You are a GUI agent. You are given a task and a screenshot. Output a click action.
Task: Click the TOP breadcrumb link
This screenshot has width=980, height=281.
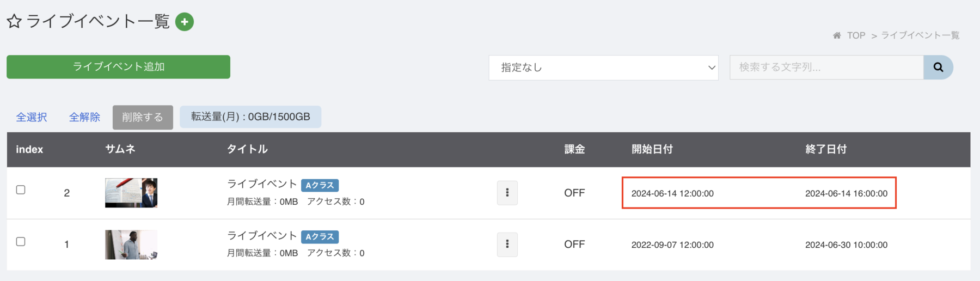point(856,35)
